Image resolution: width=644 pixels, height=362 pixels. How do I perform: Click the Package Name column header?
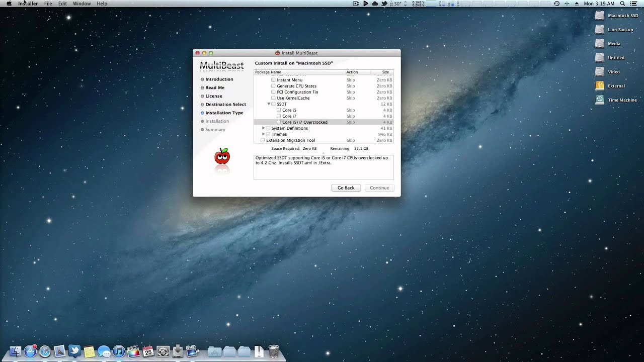point(299,72)
